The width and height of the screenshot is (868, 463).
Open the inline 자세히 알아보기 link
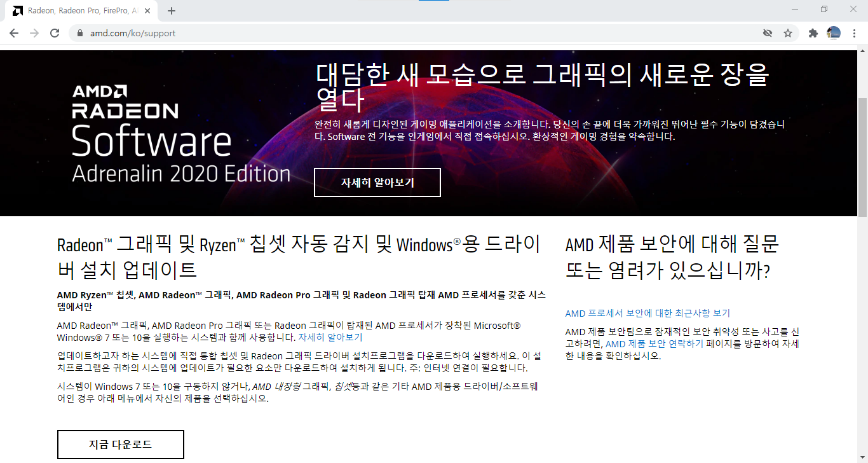tap(330, 337)
